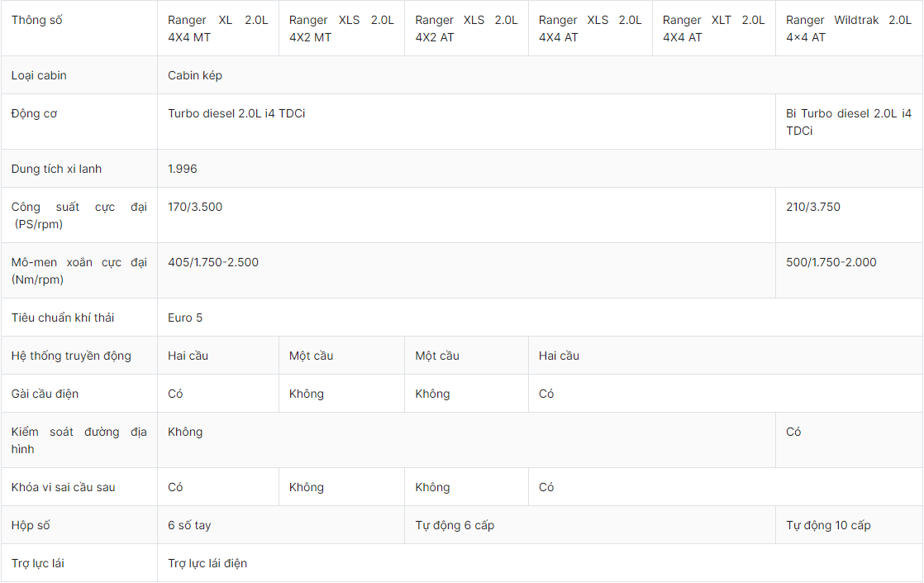Select the Tự động 10 cấp gearbox cell

point(828,525)
